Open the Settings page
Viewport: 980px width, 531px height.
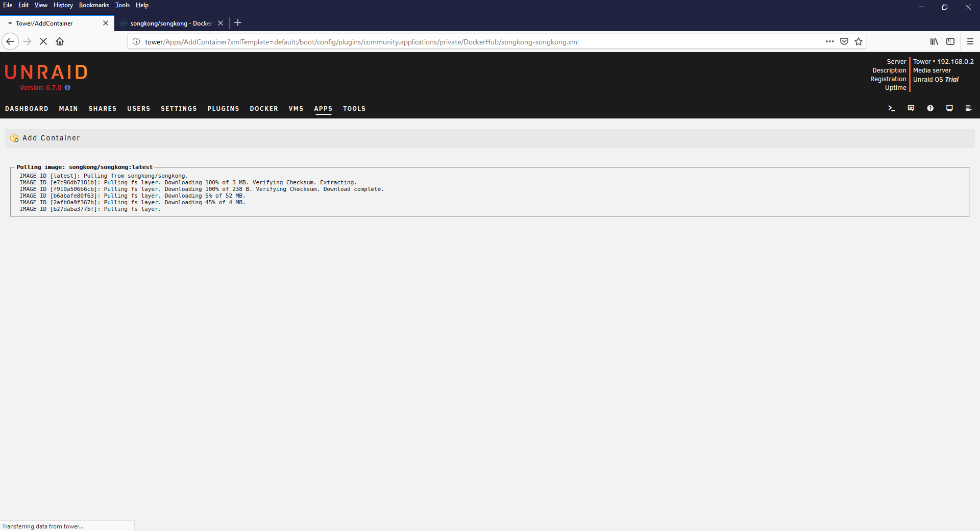pyautogui.click(x=179, y=109)
